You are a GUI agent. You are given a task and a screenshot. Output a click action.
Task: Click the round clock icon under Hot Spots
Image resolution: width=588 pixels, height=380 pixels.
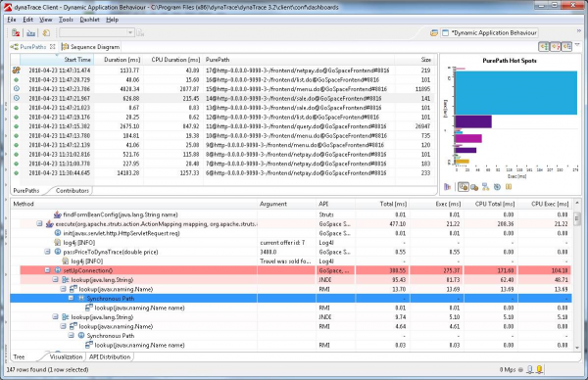497,187
